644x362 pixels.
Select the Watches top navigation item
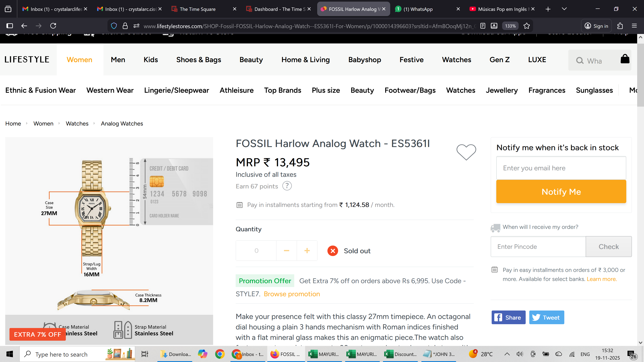pos(456,60)
